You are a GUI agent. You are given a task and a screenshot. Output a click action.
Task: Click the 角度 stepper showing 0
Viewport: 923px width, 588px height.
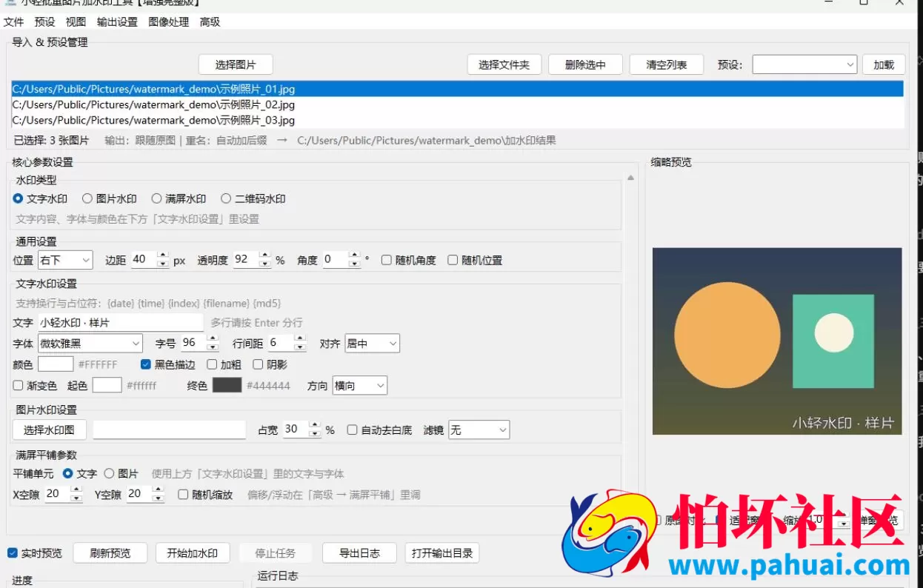coord(341,260)
